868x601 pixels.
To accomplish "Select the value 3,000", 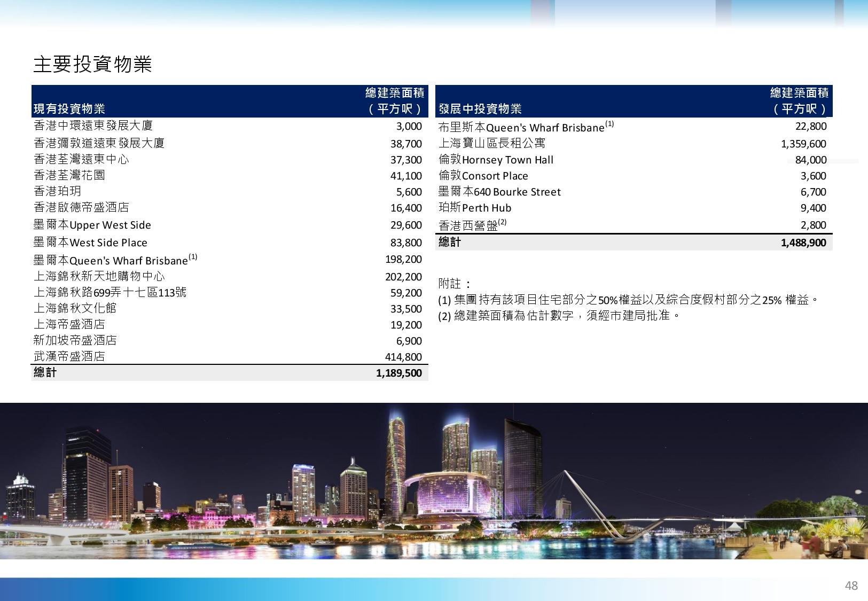I will coord(409,127).
